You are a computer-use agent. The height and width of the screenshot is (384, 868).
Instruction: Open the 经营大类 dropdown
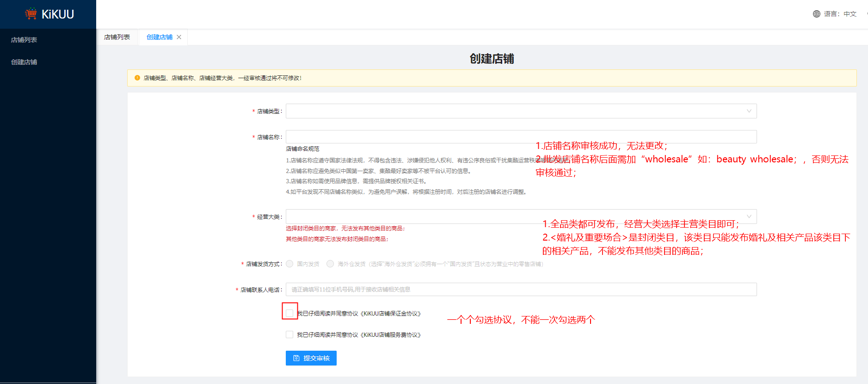521,217
